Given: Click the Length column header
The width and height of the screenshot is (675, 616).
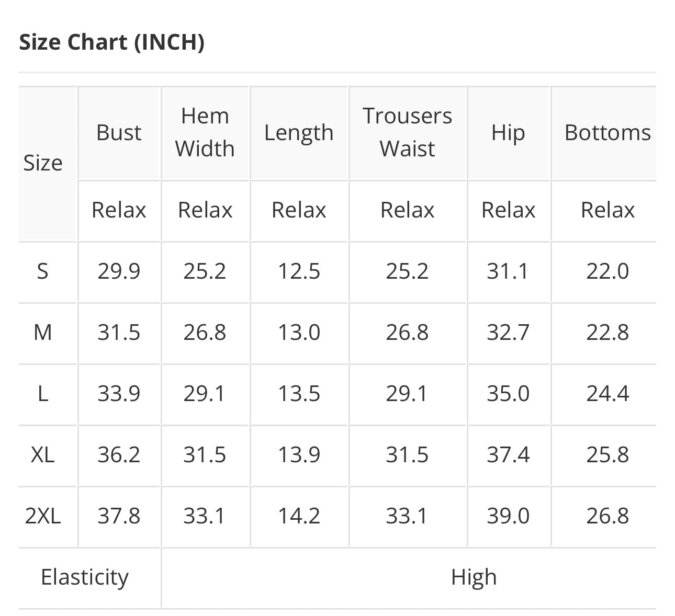Looking at the screenshot, I should [299, 133].
